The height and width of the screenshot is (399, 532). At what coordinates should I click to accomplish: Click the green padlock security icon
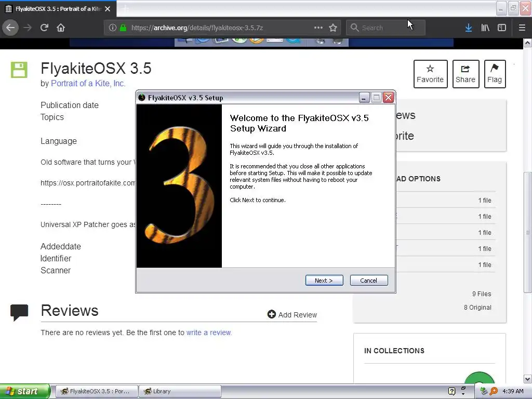[123, 28]
